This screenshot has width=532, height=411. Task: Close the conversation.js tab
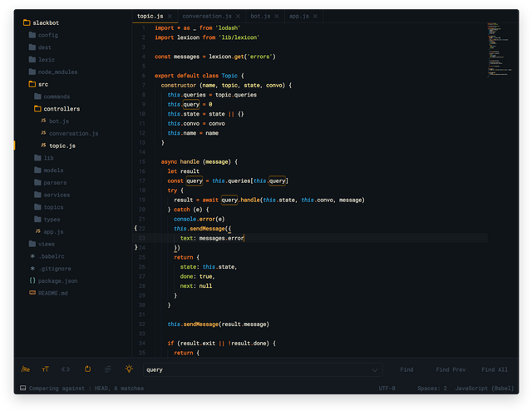238,16
